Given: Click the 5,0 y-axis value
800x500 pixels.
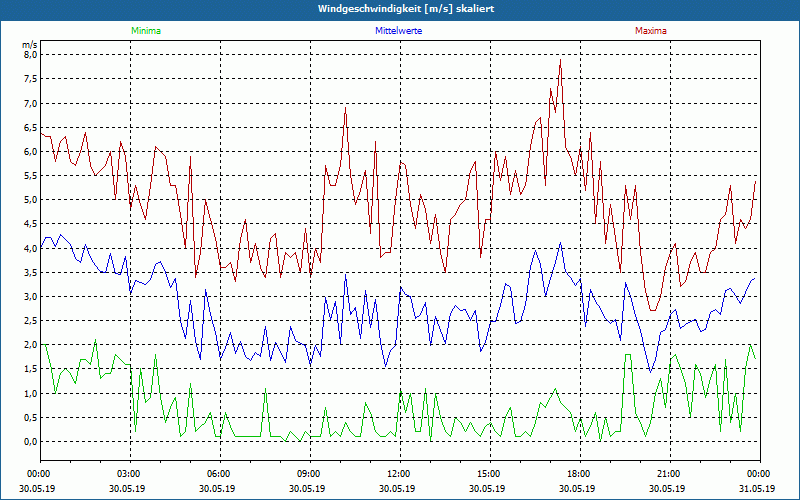Looking at the screenshot, I should coord(31,199).
